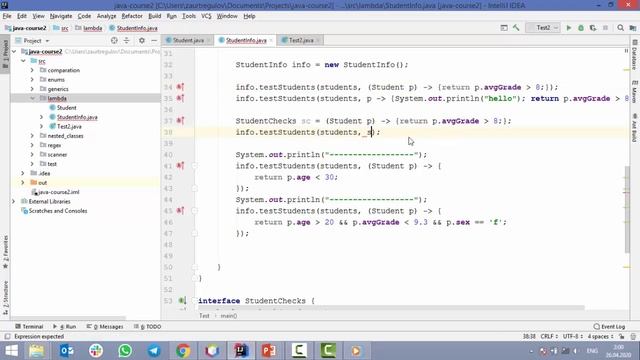Open the TODO tool window
This screenshot has height=360, width=640.
148,327
